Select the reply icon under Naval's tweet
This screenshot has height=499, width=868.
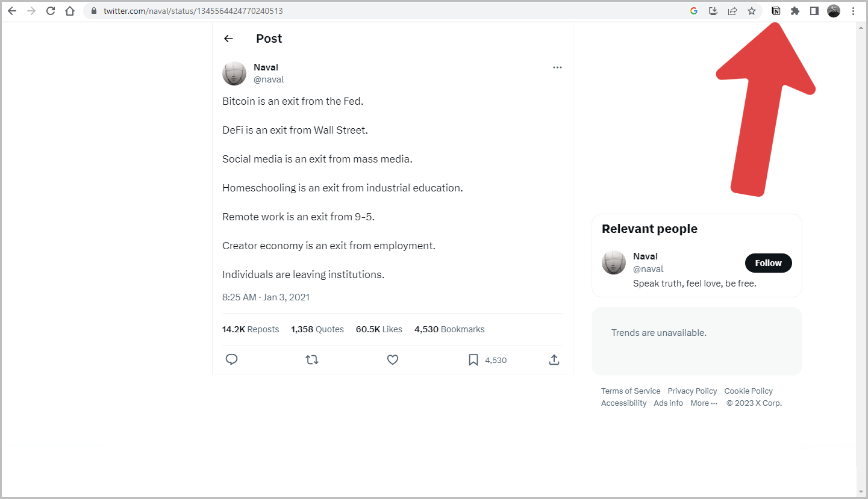pyautogui.click(x=231, y=359)
